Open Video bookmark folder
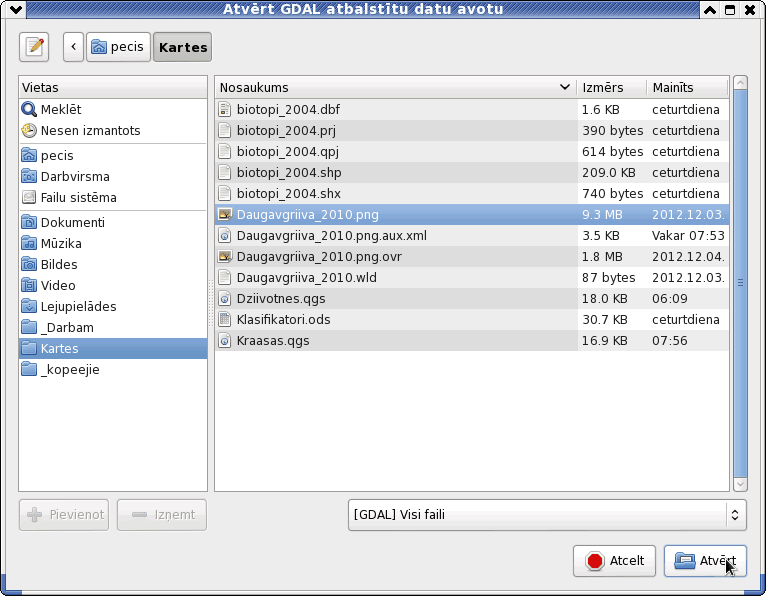The height and width of the screenshot is (596, 766). (113, 285)
